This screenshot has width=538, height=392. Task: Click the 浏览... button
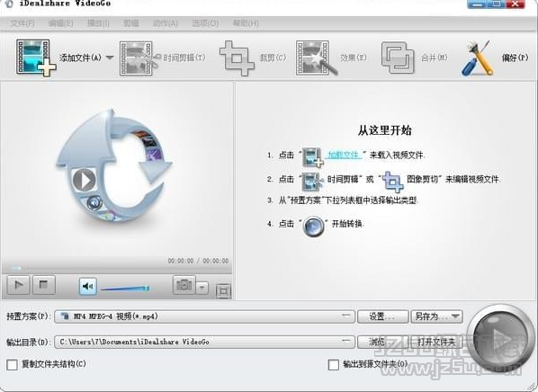point(383,342)
